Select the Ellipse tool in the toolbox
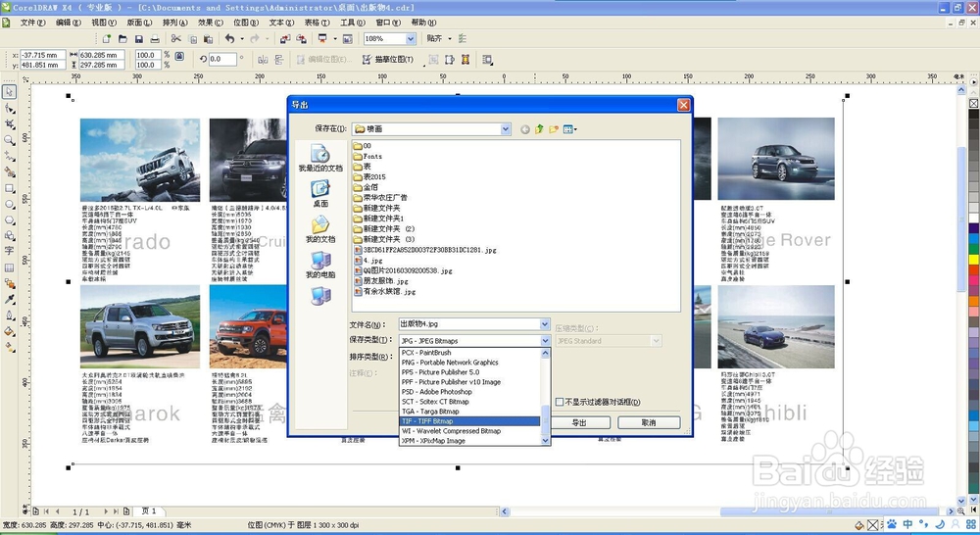The width and height of the screenshot is (980, 535). point(10,205)
